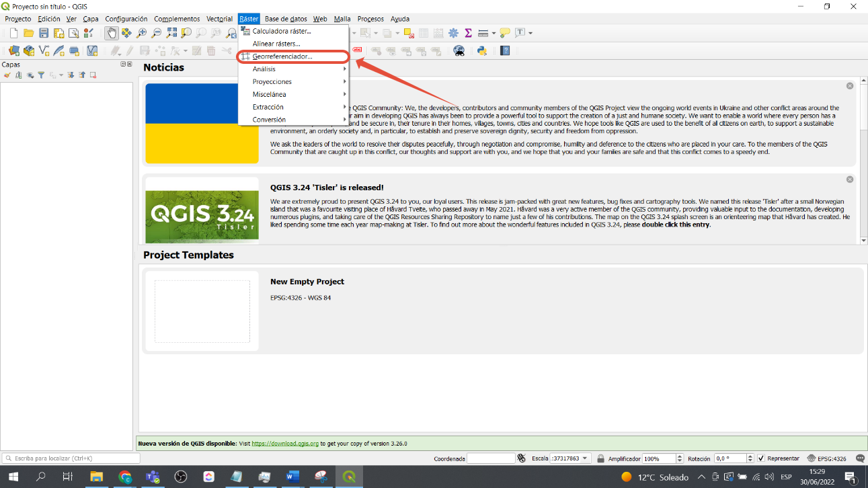Expand the annotation tool dropdown arrow
Viewport: 868px width, 488px height.
pos(530,33)
